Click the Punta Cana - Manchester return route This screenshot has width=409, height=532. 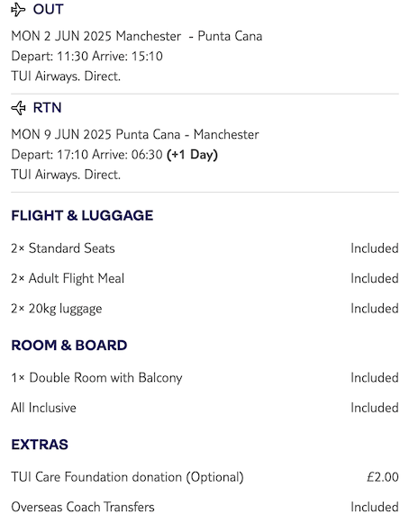[x=187, y=134]
